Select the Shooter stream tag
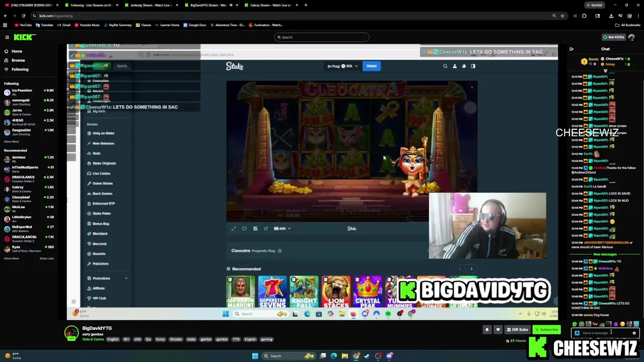Image resolution: width=644 pixels, height=362 pixels. click(x=176, y=339)
